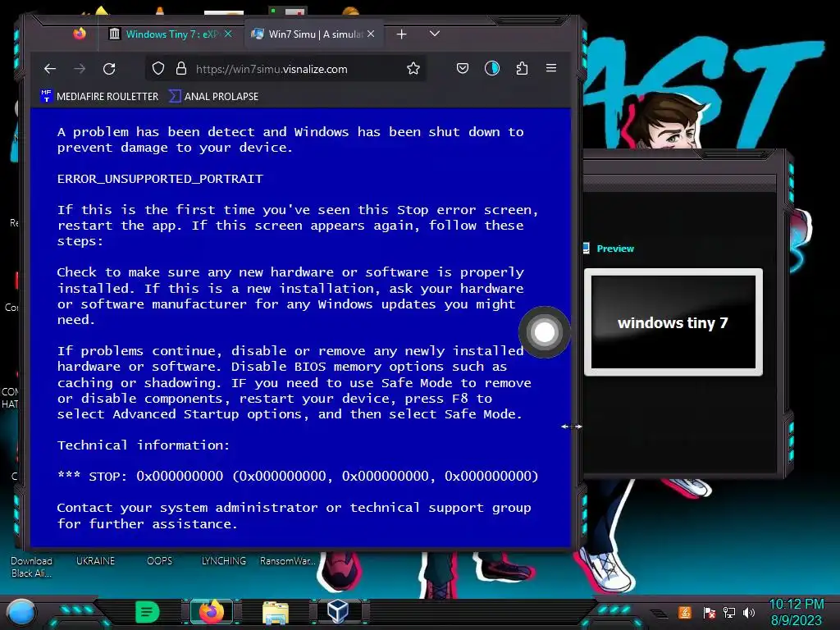Go back with the browser back arrow
This screenshot has width=840, height=630.
pos(50,69)
